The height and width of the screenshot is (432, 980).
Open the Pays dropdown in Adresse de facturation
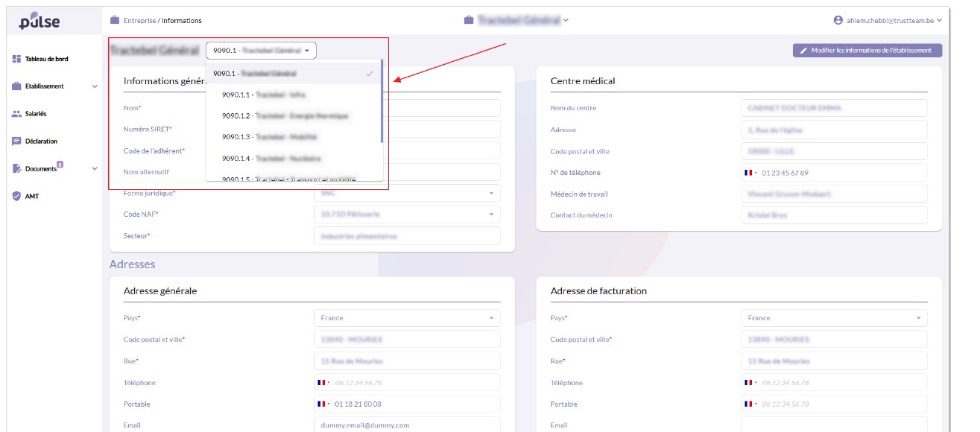[x=834, y=318]
